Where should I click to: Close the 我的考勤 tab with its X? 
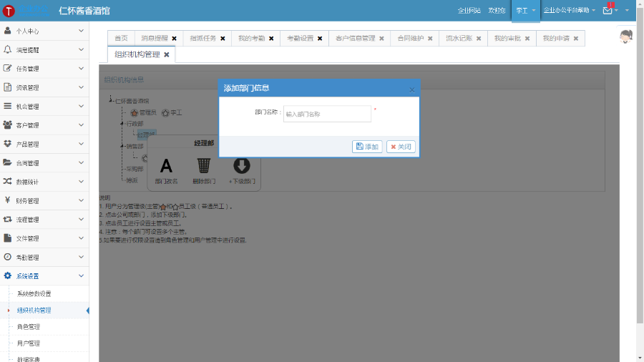point(271,39)
